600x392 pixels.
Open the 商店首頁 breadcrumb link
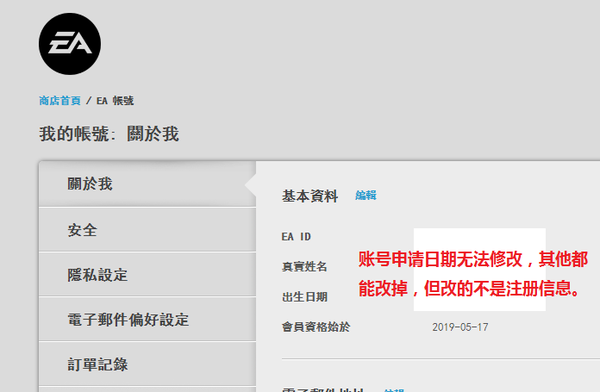pos(60,101)
